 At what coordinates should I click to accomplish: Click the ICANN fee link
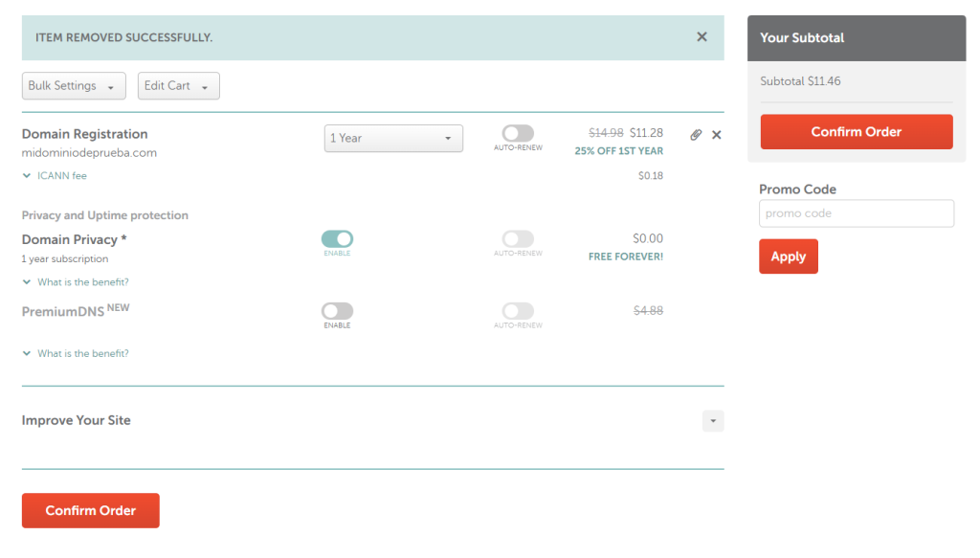coord(62,176)
